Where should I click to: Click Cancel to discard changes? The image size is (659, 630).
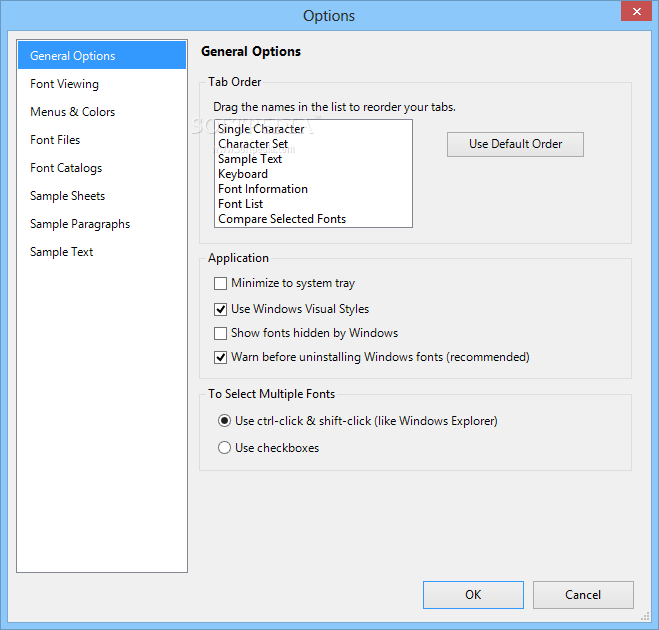point(583,595)
